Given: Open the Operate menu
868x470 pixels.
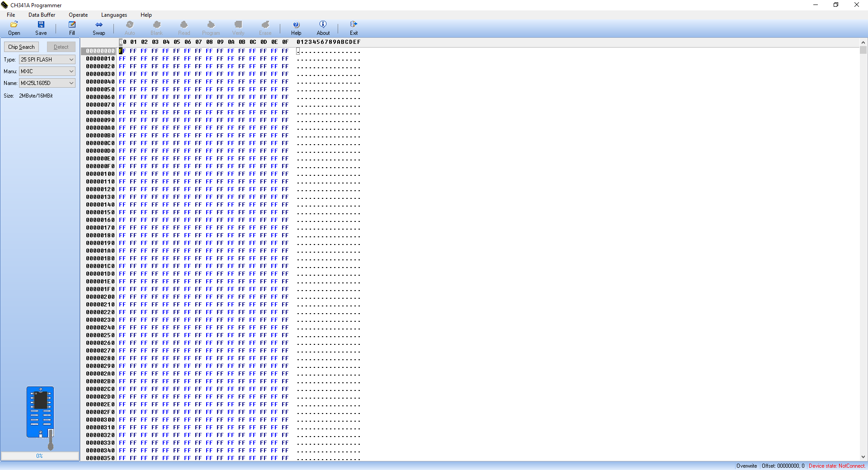Looking at the screenshot, I should (78, 15).
